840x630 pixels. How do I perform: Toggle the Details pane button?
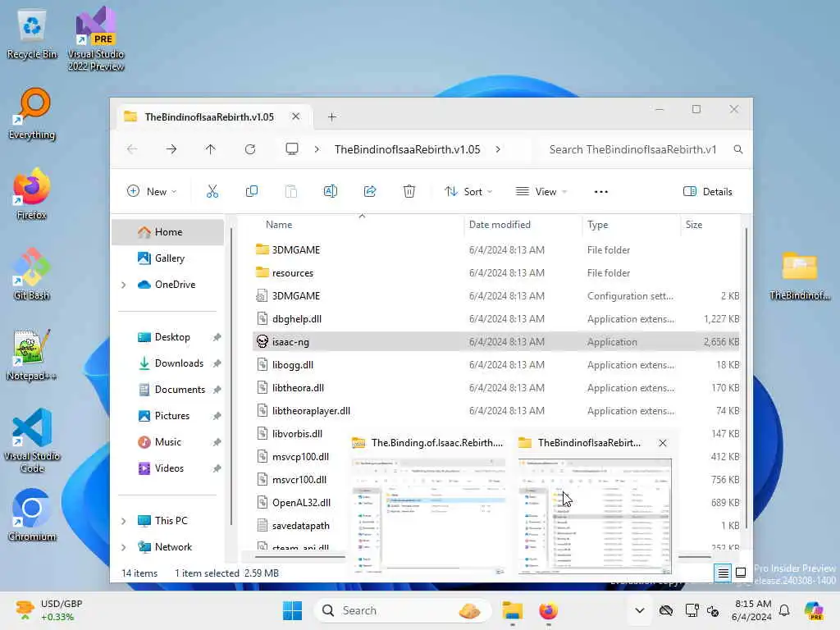click(708, 192)
